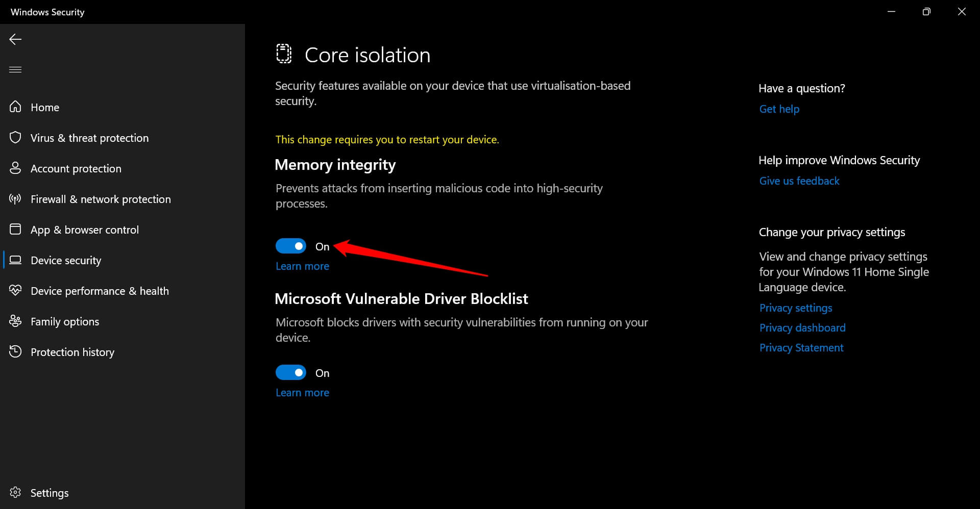Click the Device performance & health heart icon
980x509 pixels.
coord(15,290)
